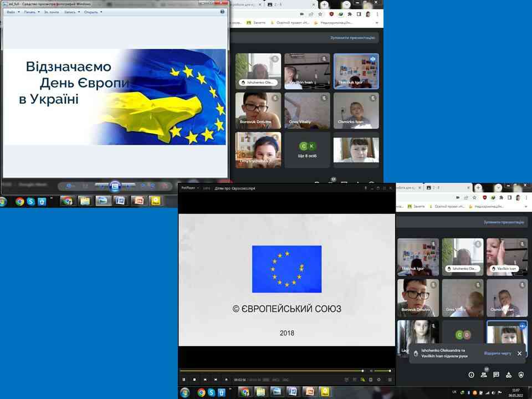Click the eject/open file button in PotPlayer

tap(226, 379)
